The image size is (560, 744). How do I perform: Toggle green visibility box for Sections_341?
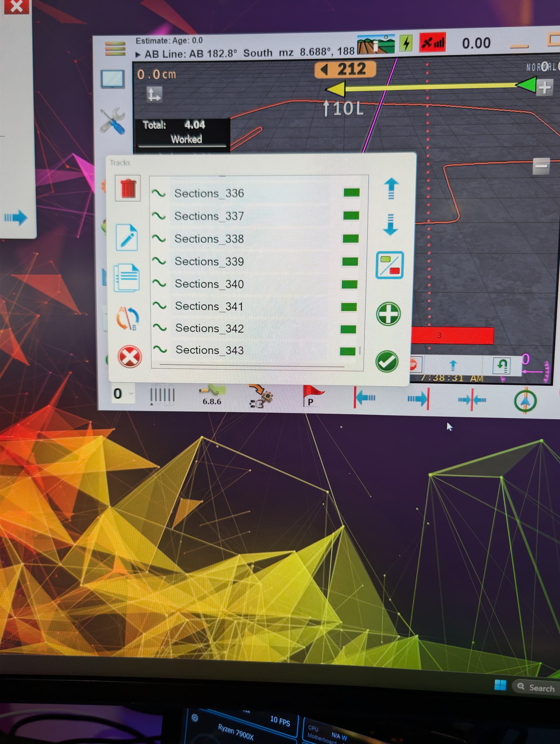pyautogui.click(x=349, y=307)
